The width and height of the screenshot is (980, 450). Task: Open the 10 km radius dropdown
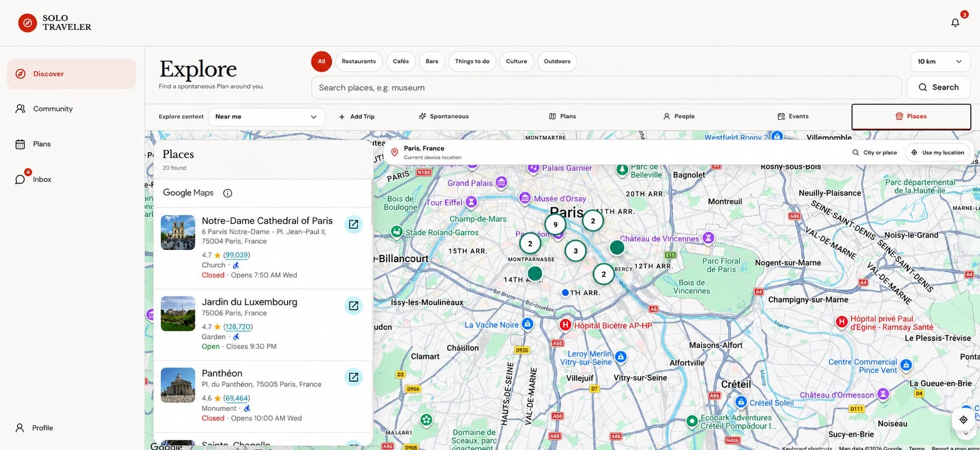pos(940,61)
